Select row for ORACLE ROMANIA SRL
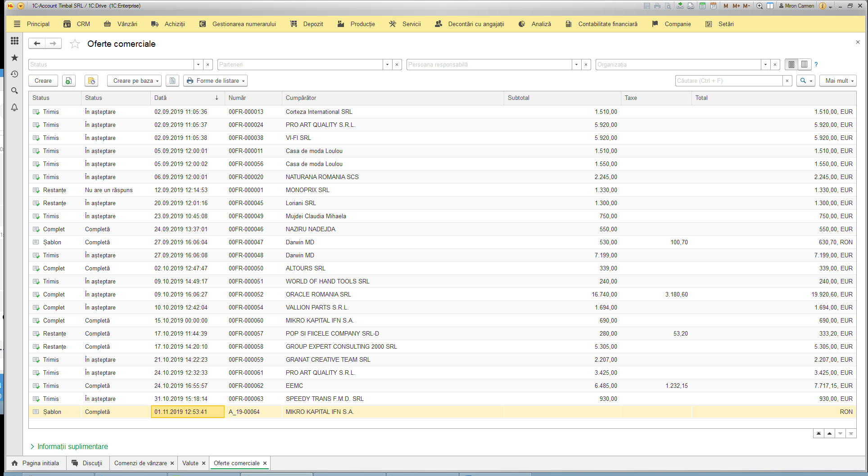This screenshot has width=868, height=476. (x=443, y=294)
